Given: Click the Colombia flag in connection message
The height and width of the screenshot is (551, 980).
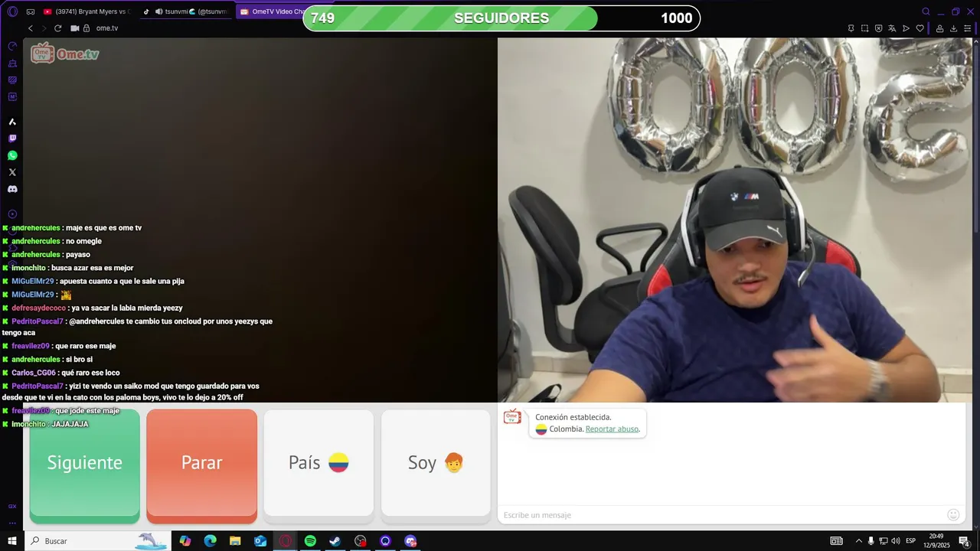Looking at the screenshot, I should click(541, 429).
